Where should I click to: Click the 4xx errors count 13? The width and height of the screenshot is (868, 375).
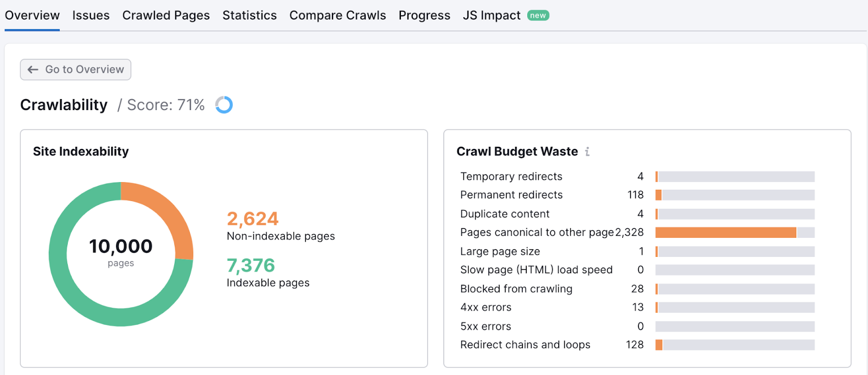point(637,308)
